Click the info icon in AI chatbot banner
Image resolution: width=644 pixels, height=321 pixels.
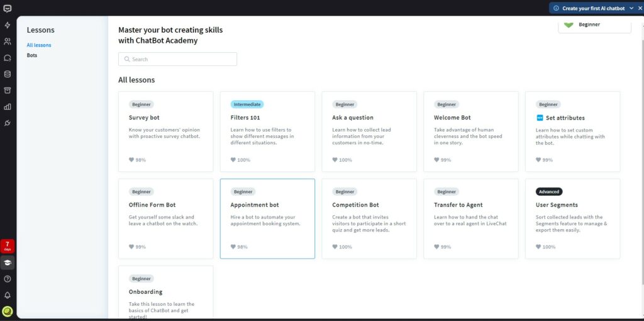tap(556, 8)
